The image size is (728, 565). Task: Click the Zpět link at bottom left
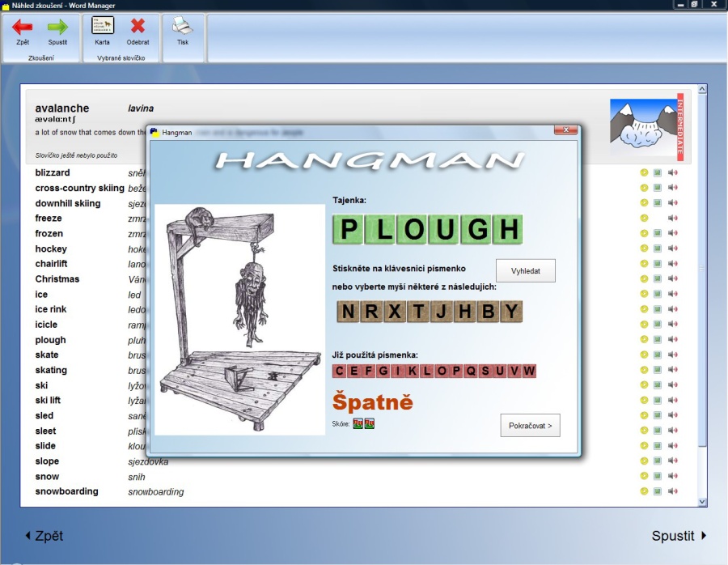pos(44,536)
